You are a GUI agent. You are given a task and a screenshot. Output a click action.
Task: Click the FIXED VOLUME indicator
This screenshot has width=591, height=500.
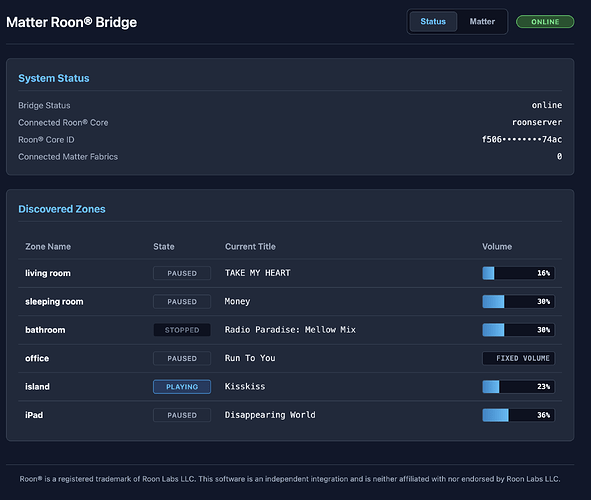point(518,358)
